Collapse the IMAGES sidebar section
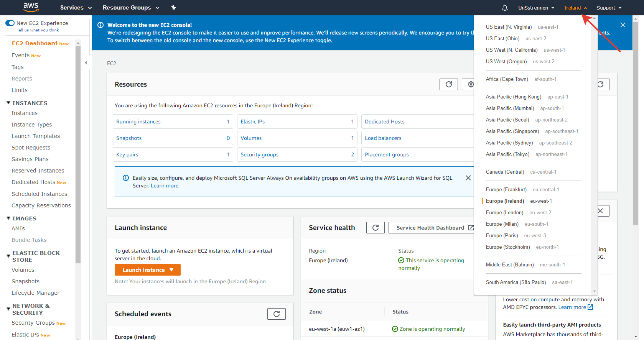The image size is (644, 340). coord(8,218)
